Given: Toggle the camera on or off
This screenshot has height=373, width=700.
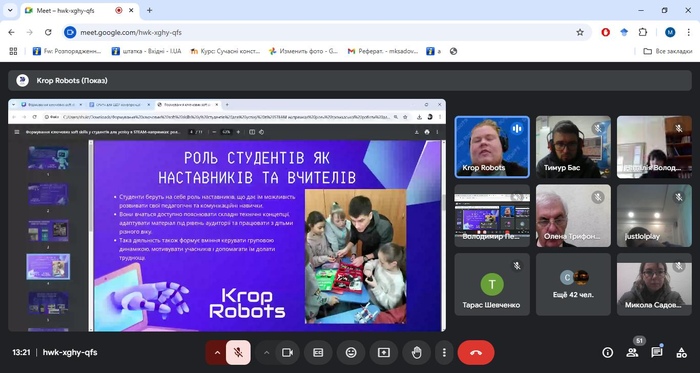Looking at the screenshot, I should point(287,352).
